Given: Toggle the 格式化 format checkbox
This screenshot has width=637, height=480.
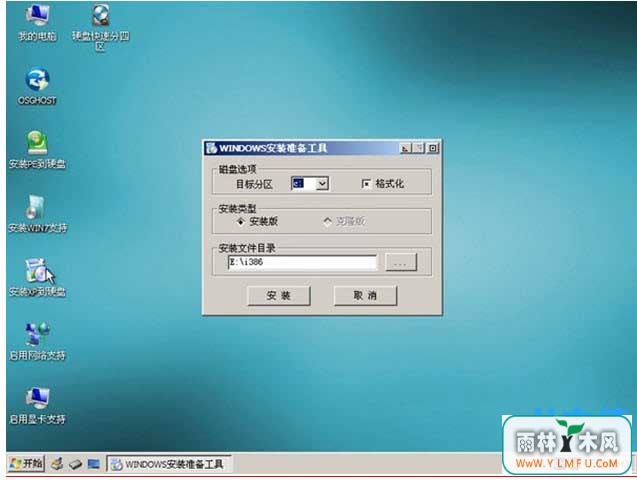Looking at the screenshot, I should click(x=366, y=184).
